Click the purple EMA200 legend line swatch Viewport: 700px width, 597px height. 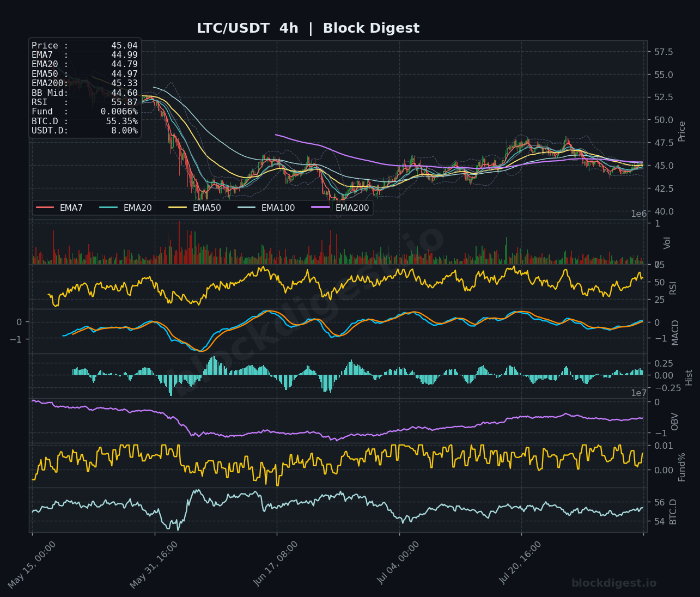point(321,208)
